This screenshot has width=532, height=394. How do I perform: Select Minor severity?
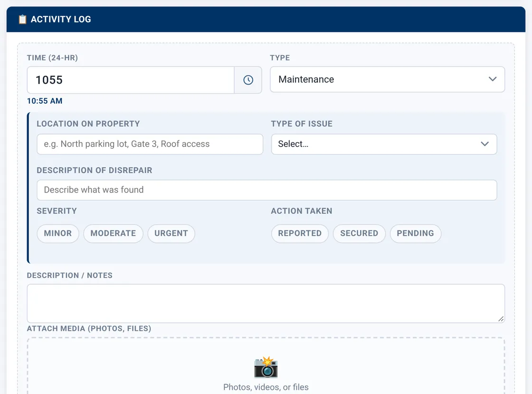57,233
